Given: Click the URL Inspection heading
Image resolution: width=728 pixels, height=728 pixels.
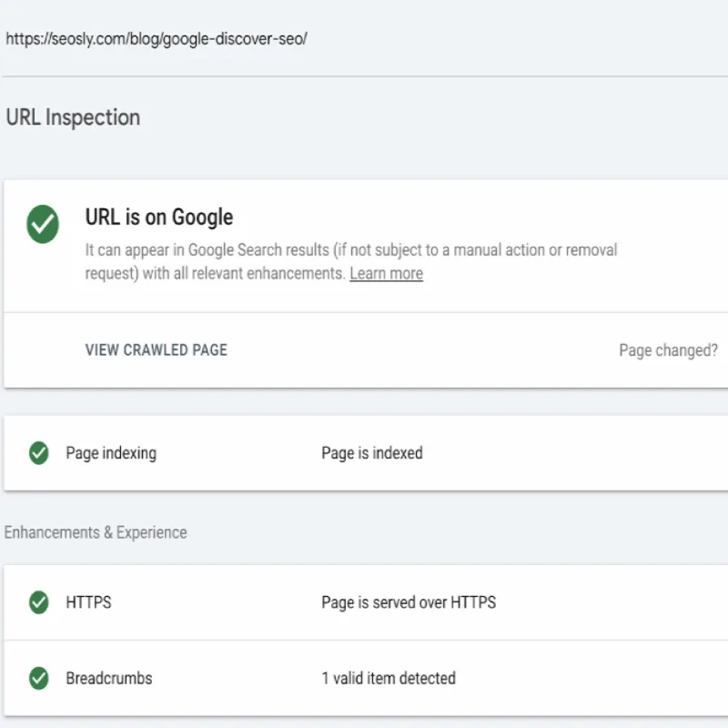Looking at the screenshot, I should click(73, 117).
